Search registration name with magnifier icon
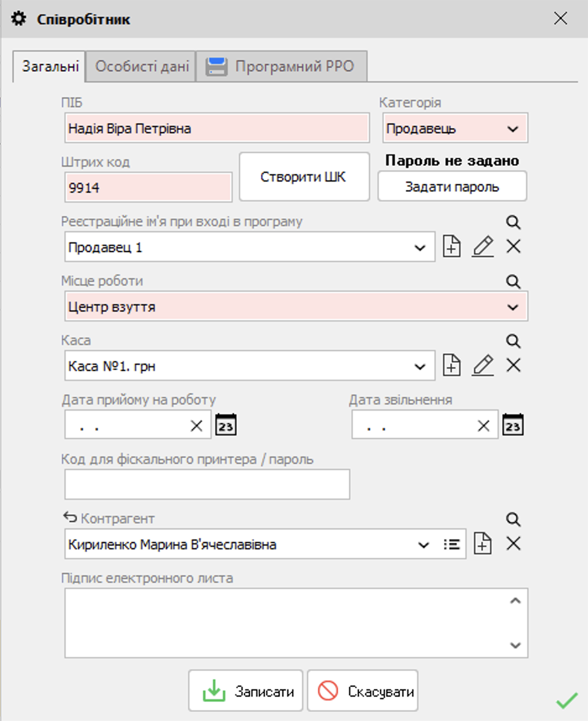Screen dimensions: 588x721 (513, 222)
